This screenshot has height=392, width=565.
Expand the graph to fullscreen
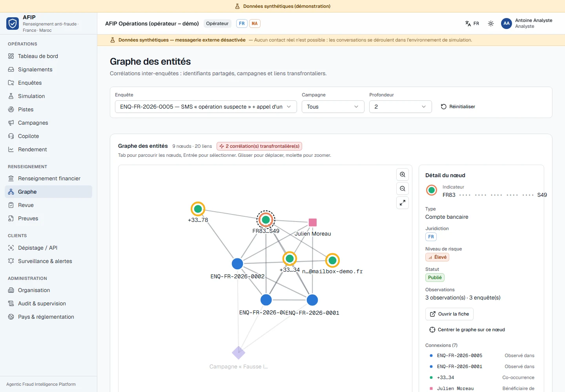(x=403, y=203)
